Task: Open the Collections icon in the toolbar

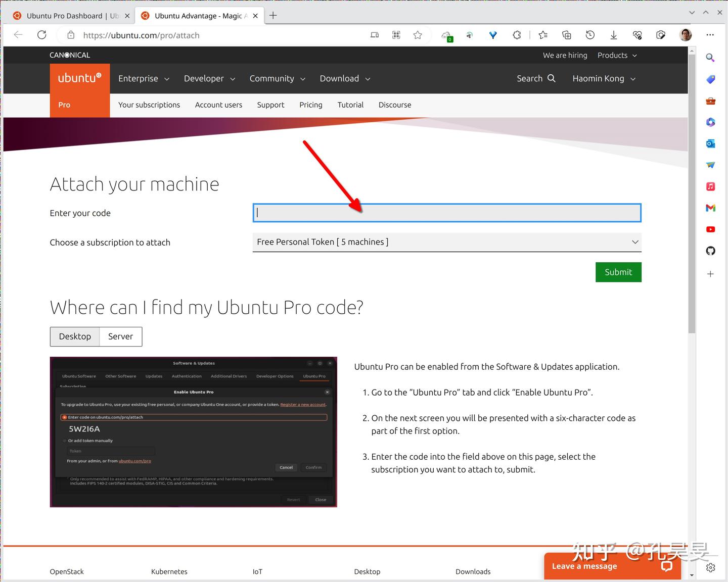Action: (x=566, y=35)
